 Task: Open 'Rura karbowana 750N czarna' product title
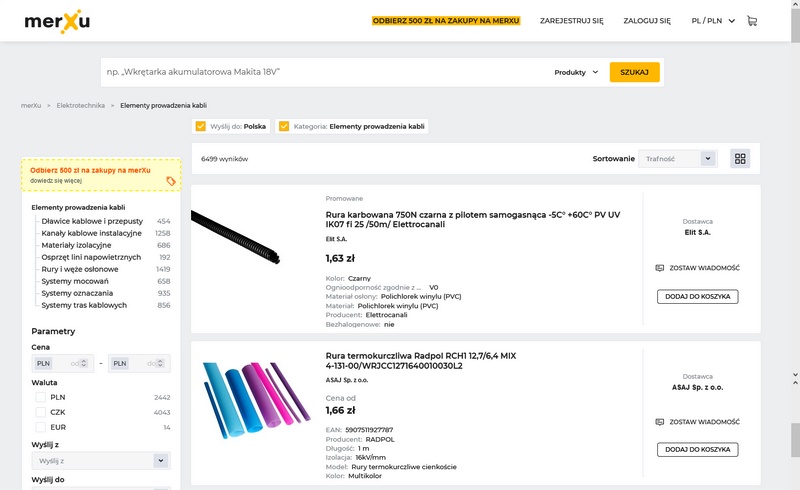point(473,219)
